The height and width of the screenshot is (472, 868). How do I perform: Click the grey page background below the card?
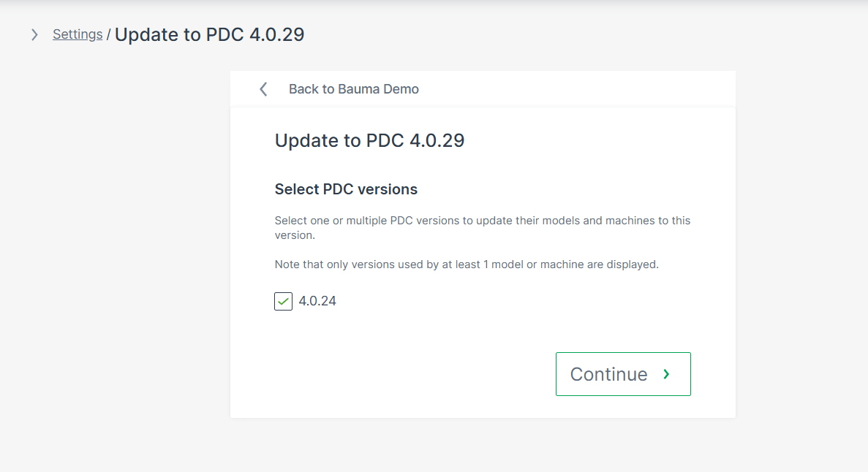pos(483,446)
